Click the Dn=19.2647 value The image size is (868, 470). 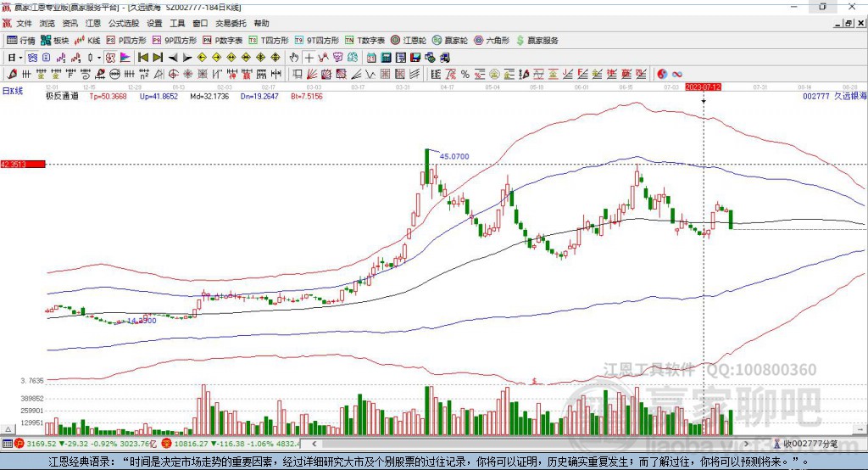click(x=259, y=96)
